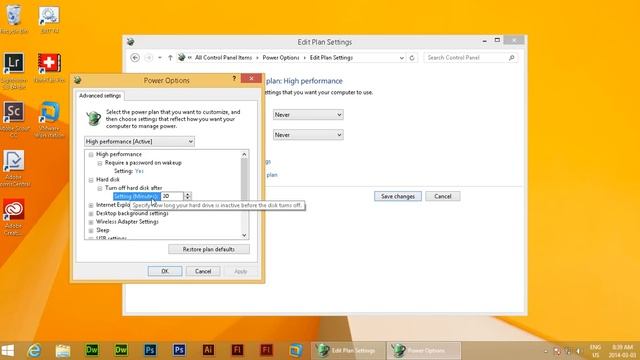Open the Adobe Scout CC desktop shortcut
640x360 pixels.
pos(14,118)
